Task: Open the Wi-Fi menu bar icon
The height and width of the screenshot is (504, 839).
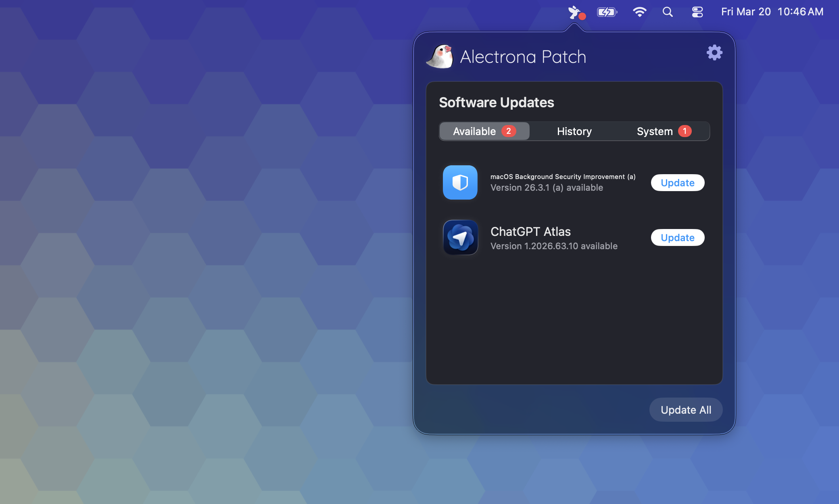Action: pyautogui.click(x=639, y=12)
